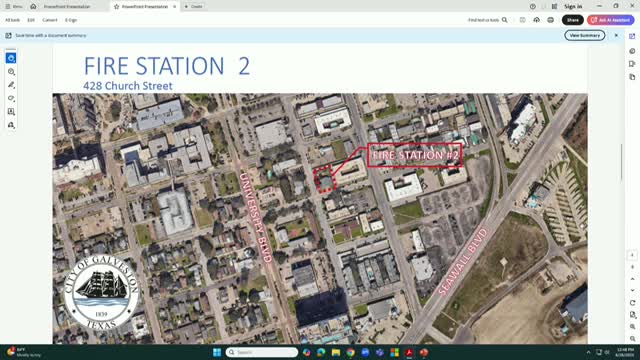This screenshot has height=360, width=640.
Task: Open File Explorer from taskbar
Action: pos(336,352)
